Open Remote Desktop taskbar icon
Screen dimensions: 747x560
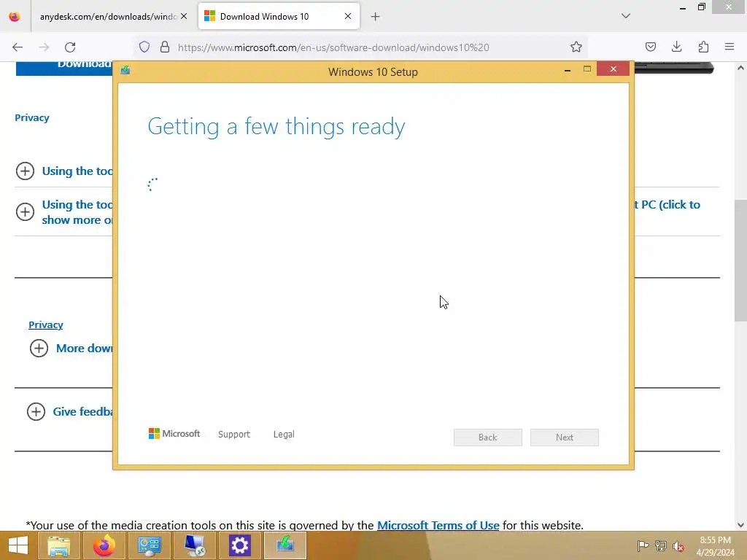coord(194,545)
